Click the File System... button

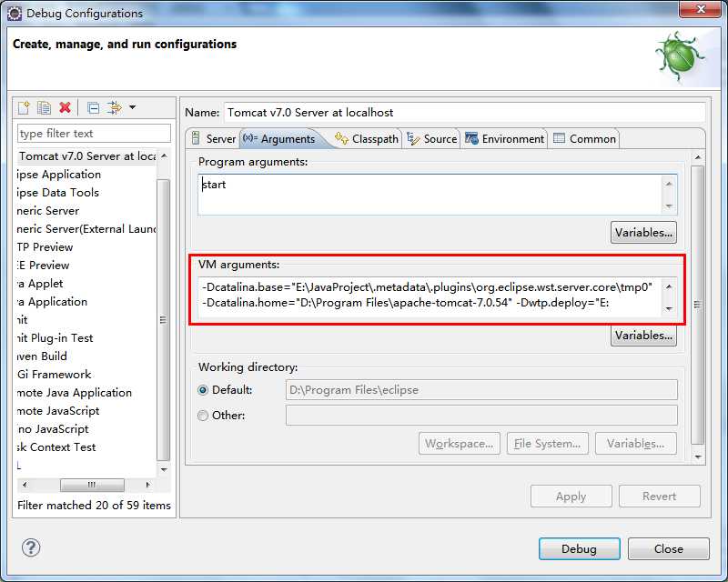point(548,444)
